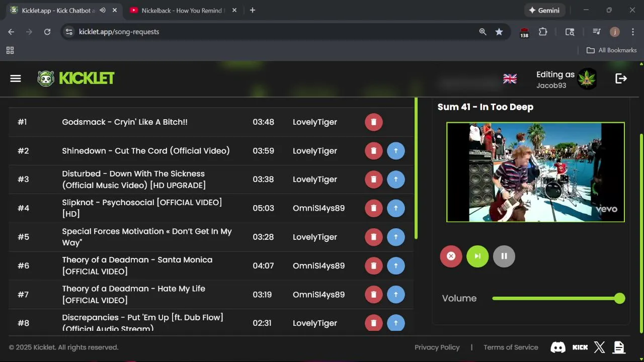Open the apps grid in bookmarks bar
644x362 pixels.
10,50
